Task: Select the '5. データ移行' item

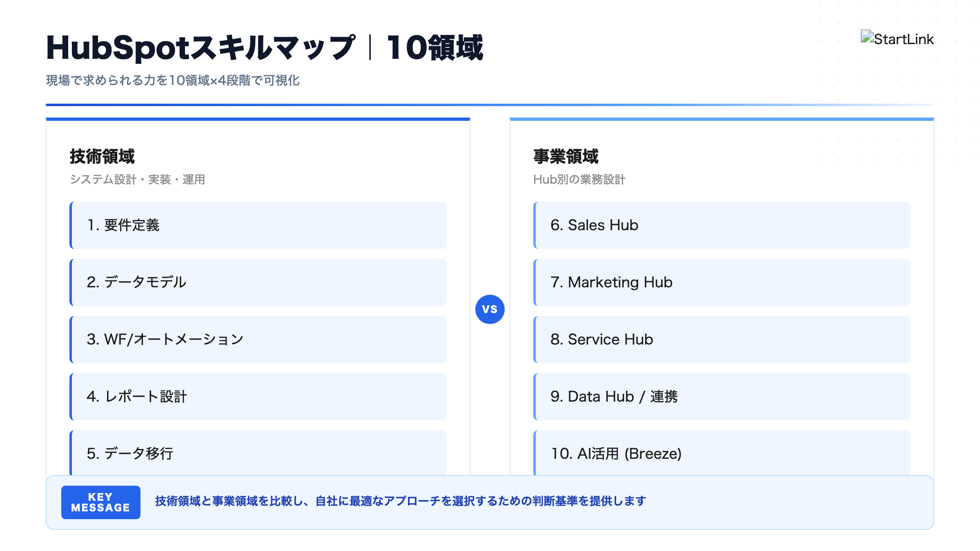Action: point(258,453)
